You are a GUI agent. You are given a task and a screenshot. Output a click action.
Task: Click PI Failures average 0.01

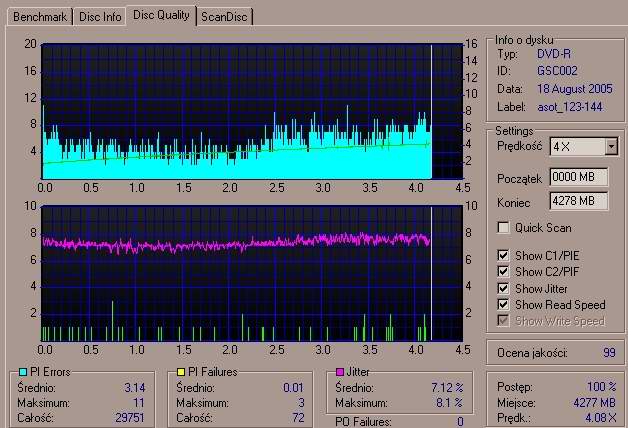(x=293, y=388)
